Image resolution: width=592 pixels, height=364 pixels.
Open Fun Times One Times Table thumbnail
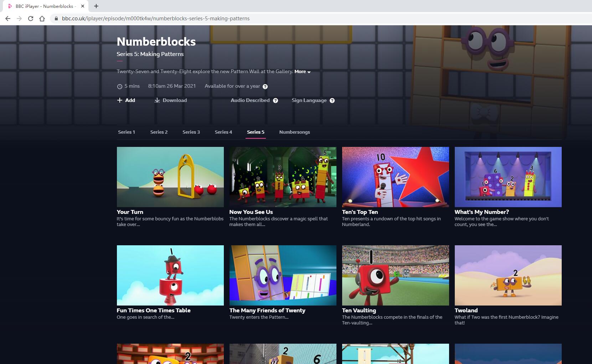pos(170,275)
